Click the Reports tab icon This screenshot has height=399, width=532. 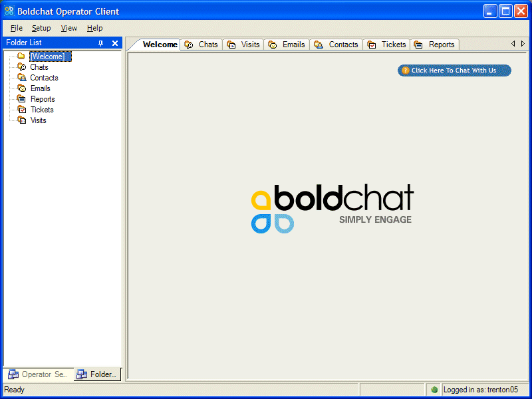click(418, 45)
